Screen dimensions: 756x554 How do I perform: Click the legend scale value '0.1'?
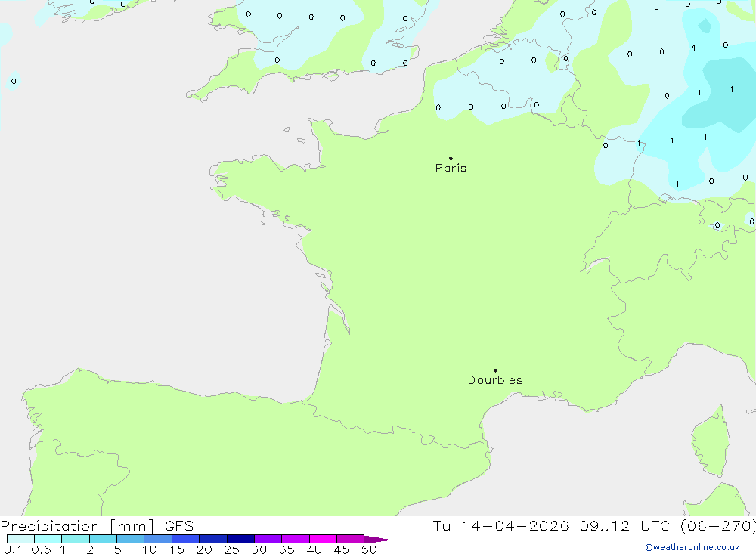click(x=13, y=549)
